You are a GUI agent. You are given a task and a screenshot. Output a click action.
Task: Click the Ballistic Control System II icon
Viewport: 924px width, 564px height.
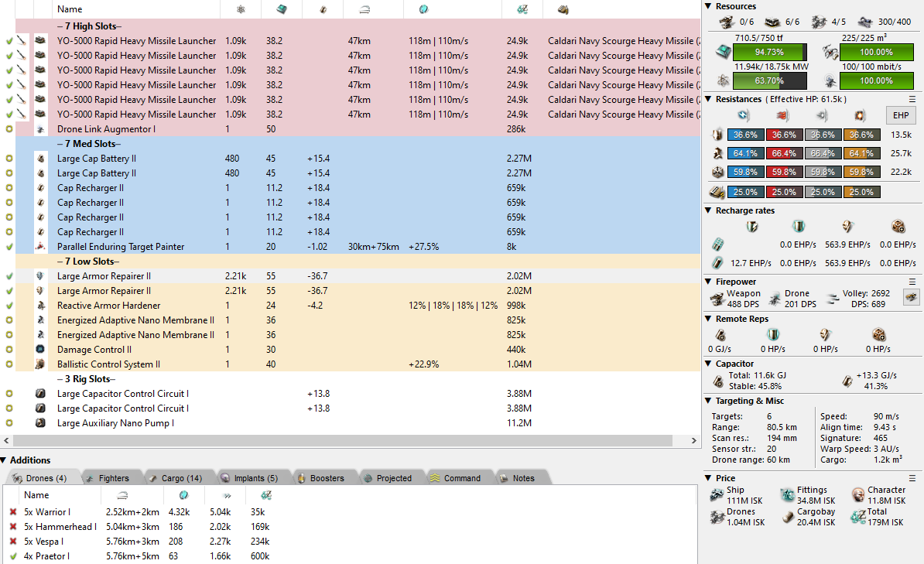click(x=40, y=364)
